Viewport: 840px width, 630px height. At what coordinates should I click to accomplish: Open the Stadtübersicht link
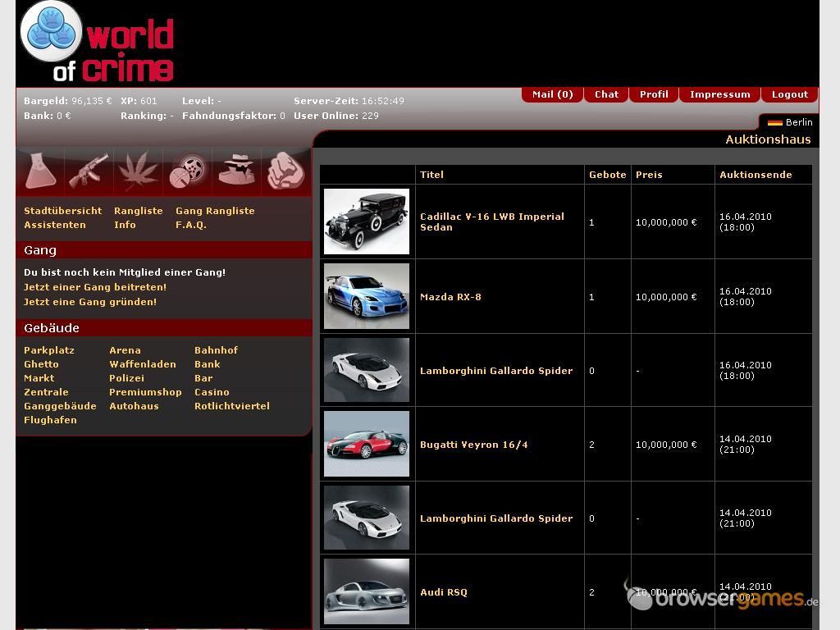coord(62,211)
